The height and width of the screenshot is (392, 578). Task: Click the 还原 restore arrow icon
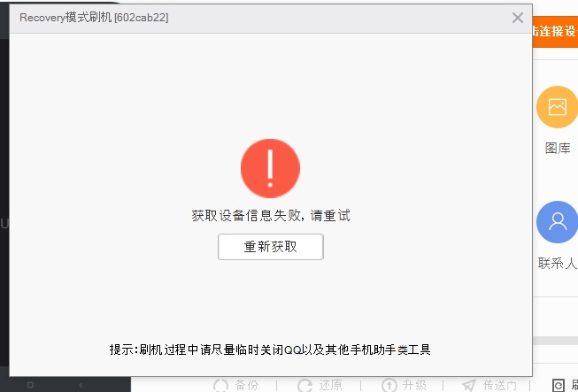point(304,386)
